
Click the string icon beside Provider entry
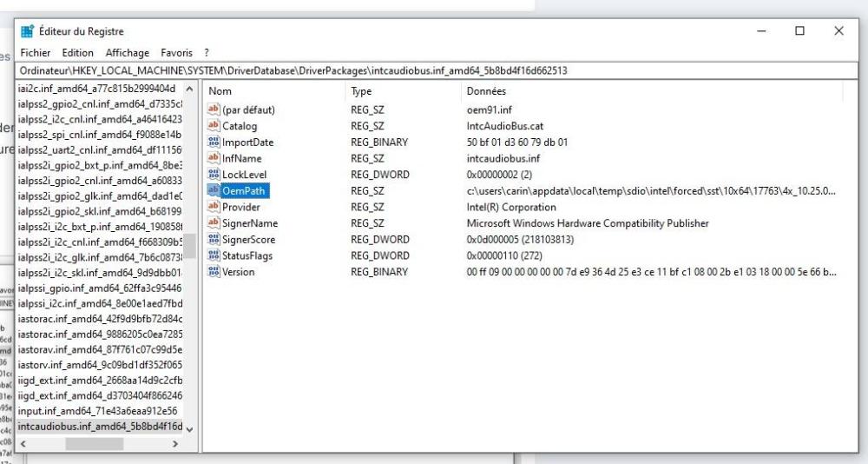tap(214, 207)
